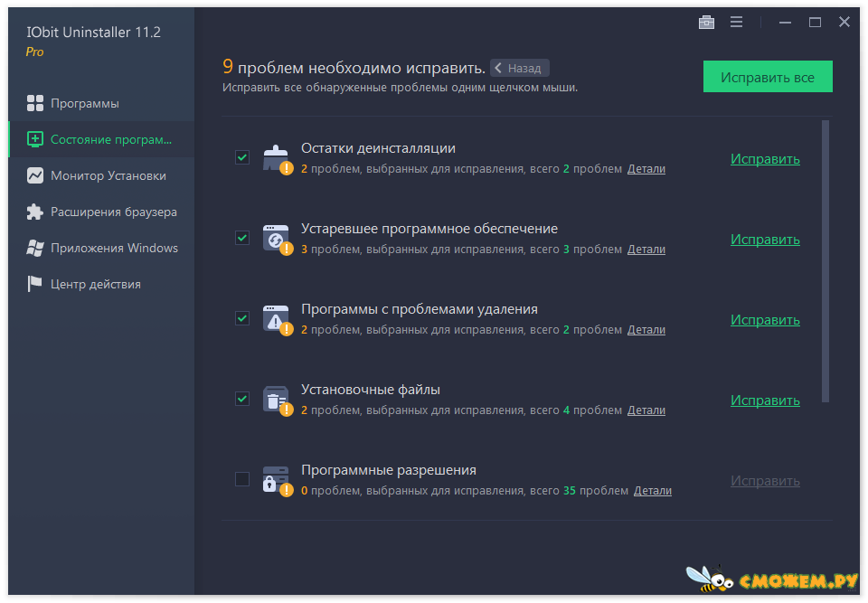Click Исправить for Программы с проблемами удаления

pos(765,319)
